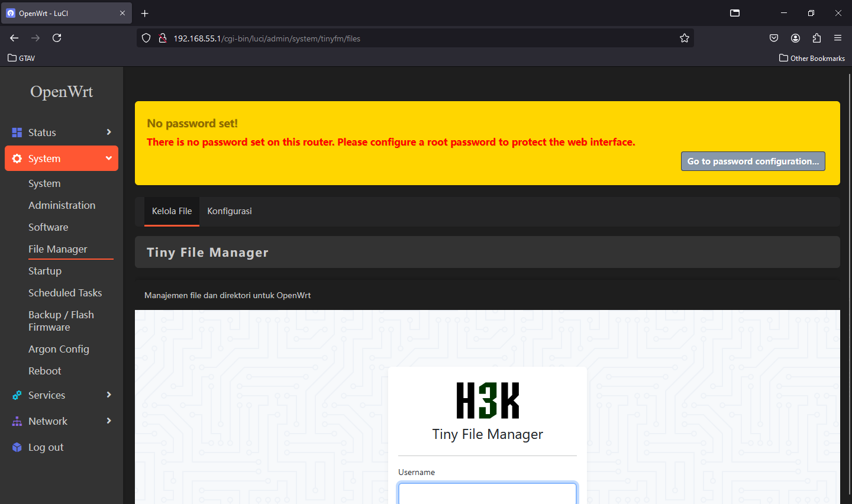Image resolution: width=852 pixels, height=504 pixels.
Task: Open the Administration page
Action: coord(62,205)
